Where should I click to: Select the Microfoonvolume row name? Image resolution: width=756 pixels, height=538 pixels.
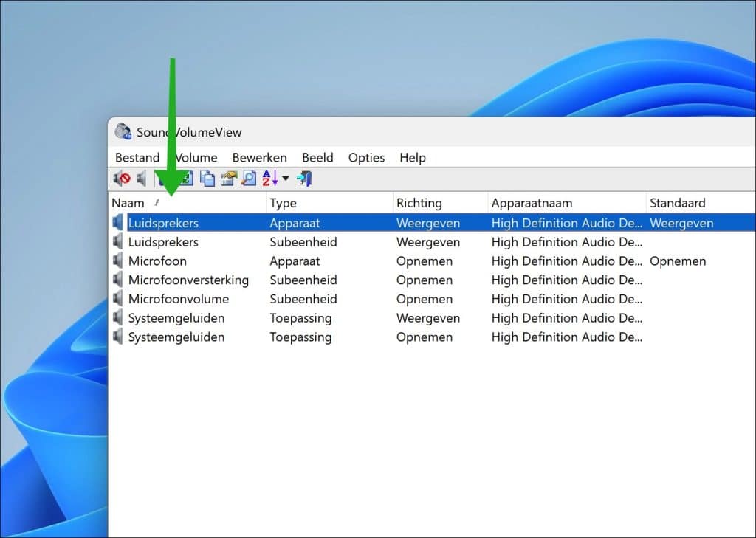pos(179,299)
